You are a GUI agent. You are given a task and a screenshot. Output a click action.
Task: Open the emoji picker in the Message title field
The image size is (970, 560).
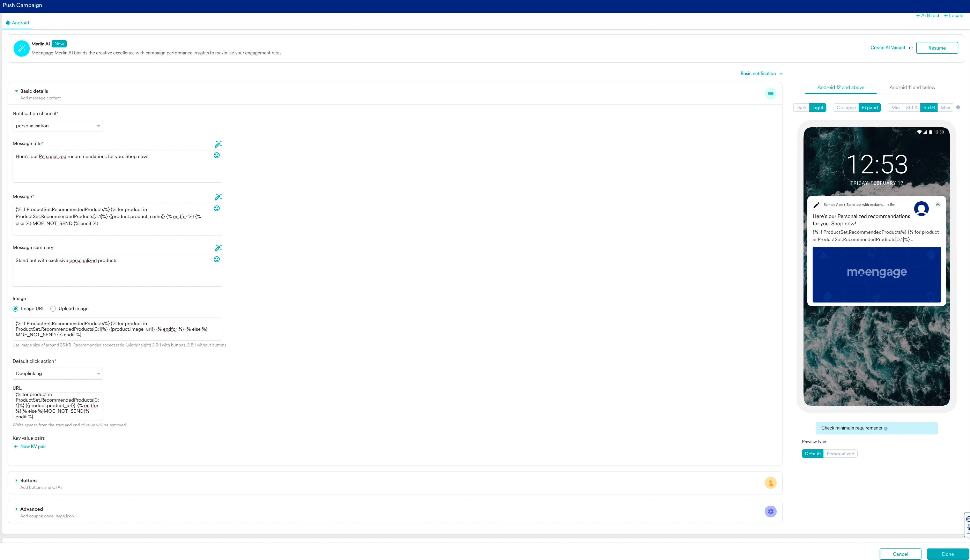click(x=217, y=155)
